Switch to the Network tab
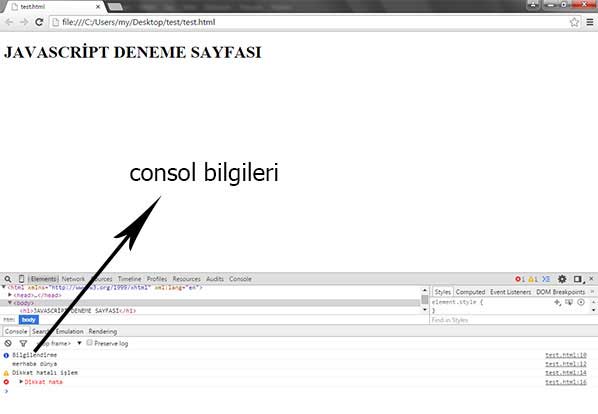Viewport: 598px width, 414px height. tap(73, 279)
